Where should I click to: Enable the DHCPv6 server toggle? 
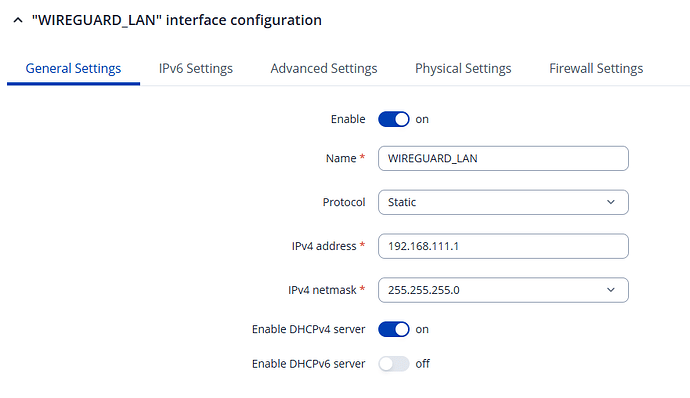click(x=394, y=364)
